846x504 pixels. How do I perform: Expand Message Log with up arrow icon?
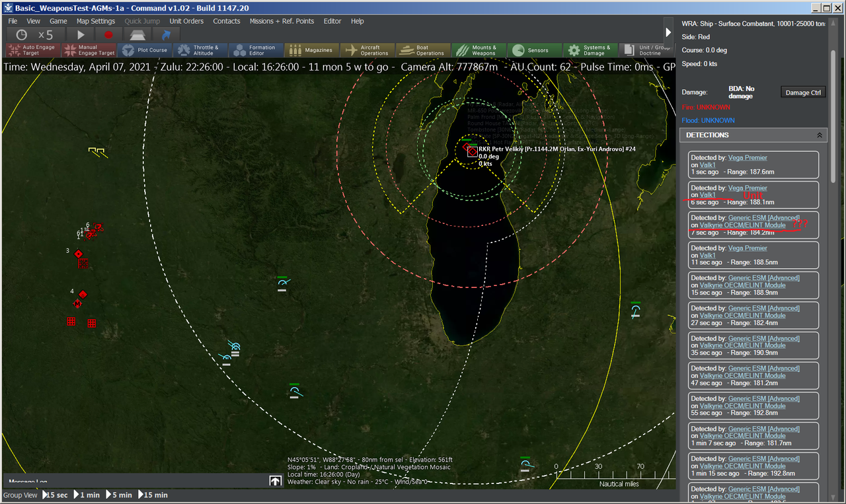click(275, 481)
